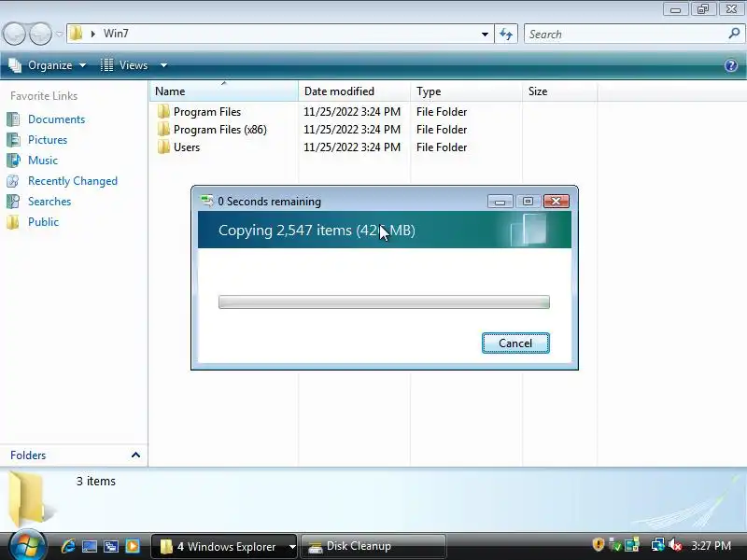Open Explorer Help question mark
The height and width of the screenshot is (560, 747).
[731, 65]
